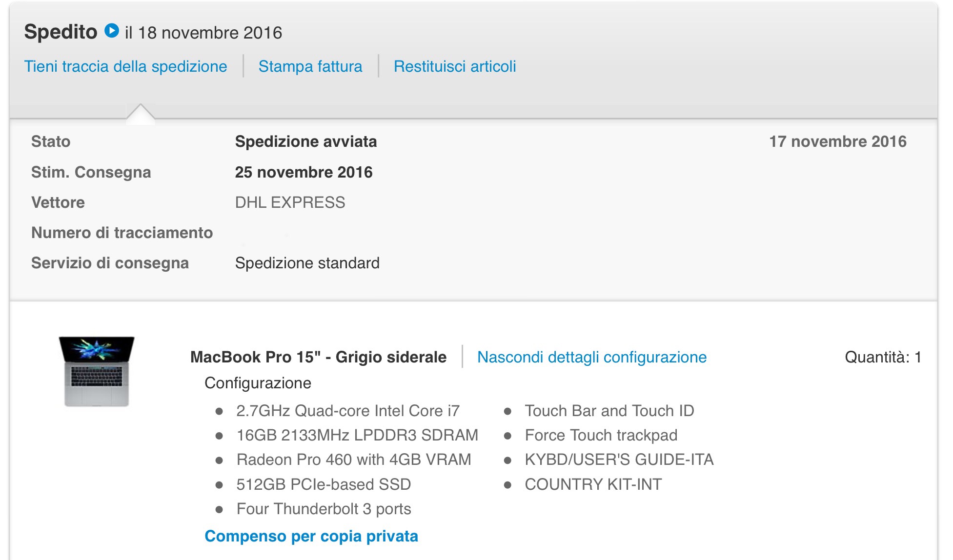Collapse with Nascondi dettagli configurazione
Screen dimensions: 953x560
pyautogui.click(x=592, y=357)
